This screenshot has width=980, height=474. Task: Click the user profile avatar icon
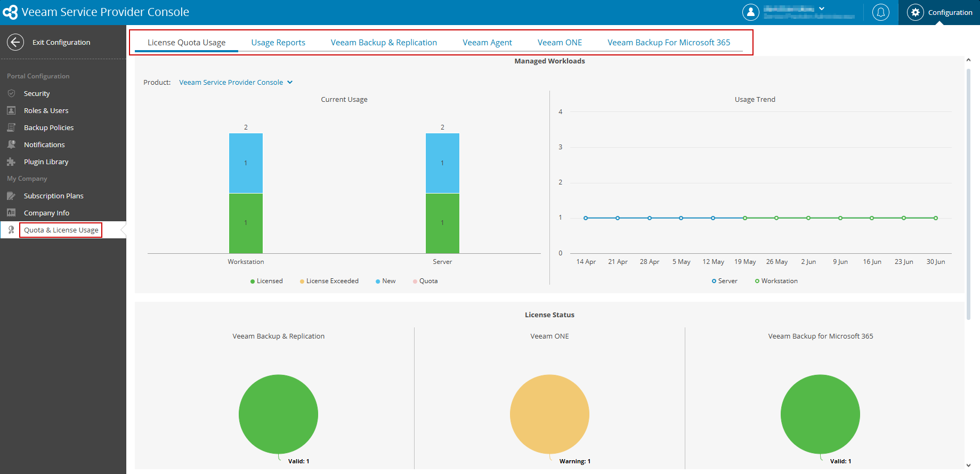point(751,12)
